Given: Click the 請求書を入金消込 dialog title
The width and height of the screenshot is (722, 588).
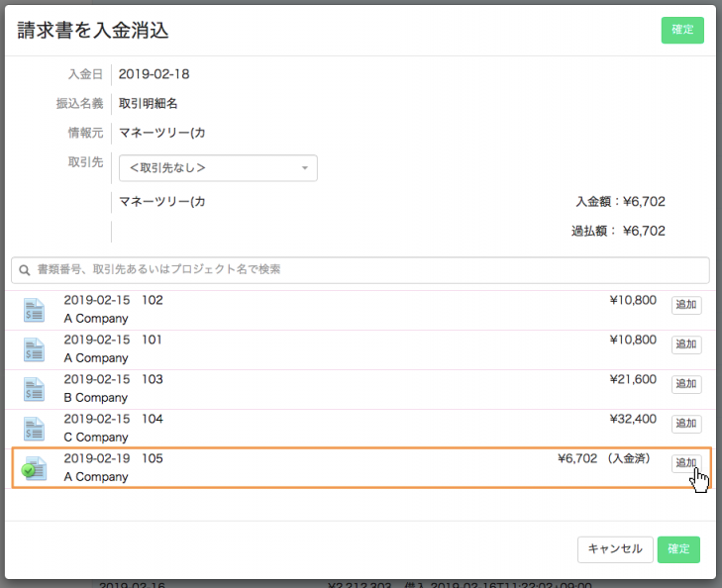Looking at the screenshot, I should click(93, 31).
